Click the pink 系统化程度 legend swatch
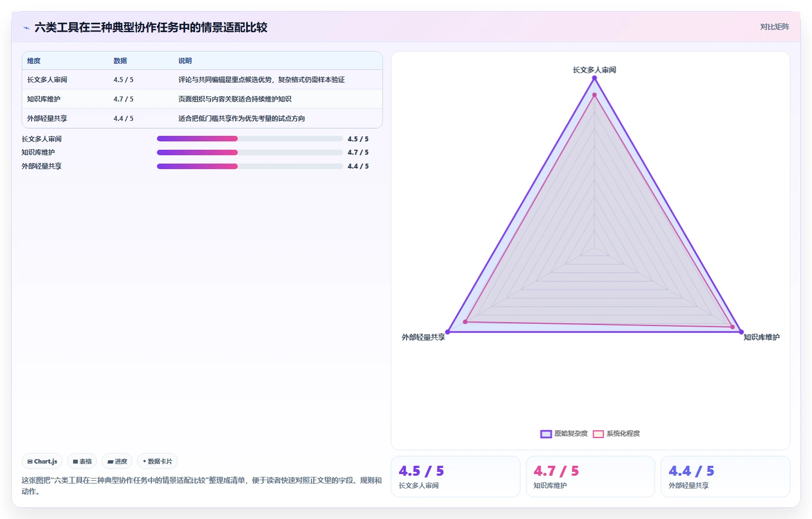This screenshot has width=812, height=519. point(598,434)
